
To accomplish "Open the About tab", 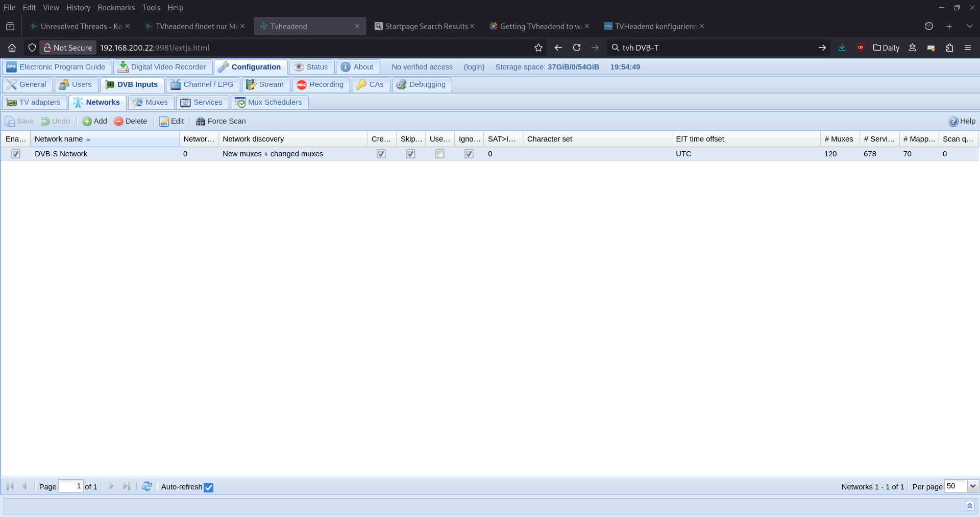I will [x=357, y=67].
